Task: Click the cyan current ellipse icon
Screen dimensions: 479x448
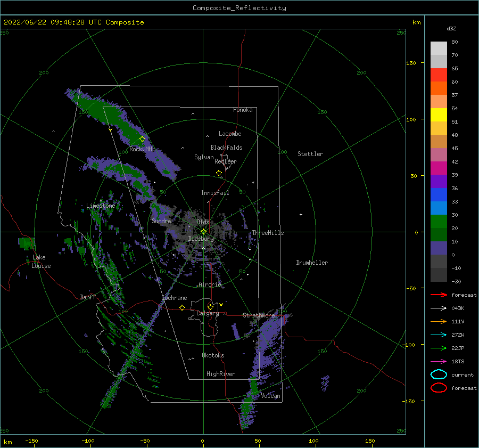Action: pos(439,374)
